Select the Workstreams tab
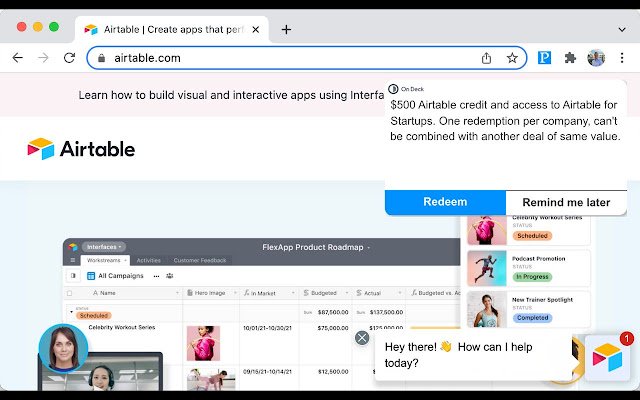640x400 pixels. point(105,260)
